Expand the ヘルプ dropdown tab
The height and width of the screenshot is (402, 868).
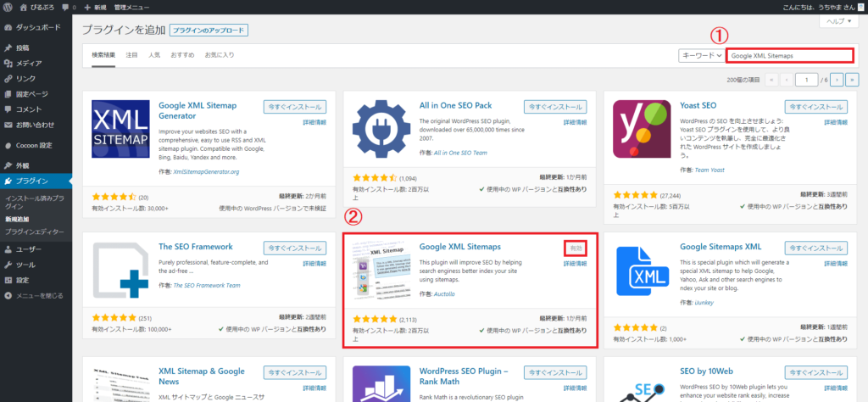838,21
